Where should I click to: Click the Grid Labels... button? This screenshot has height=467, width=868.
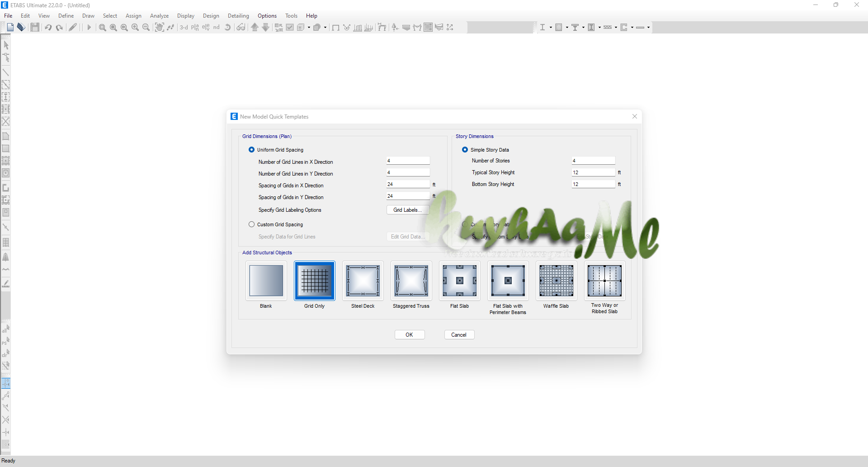tap(408, 210)
